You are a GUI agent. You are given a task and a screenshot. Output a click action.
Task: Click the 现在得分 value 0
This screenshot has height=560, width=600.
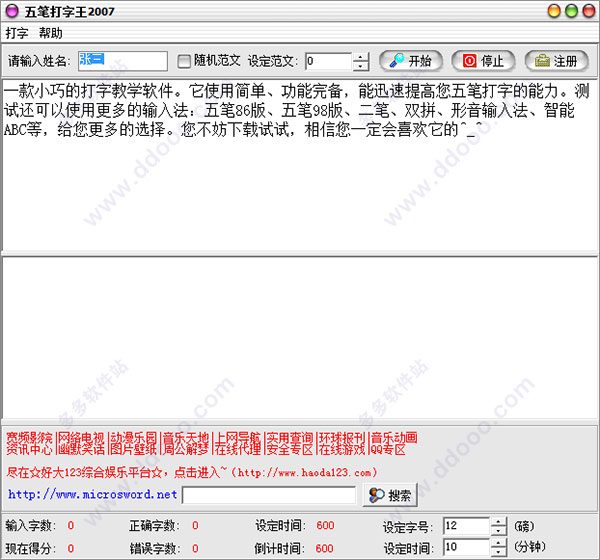pos(71,549)
